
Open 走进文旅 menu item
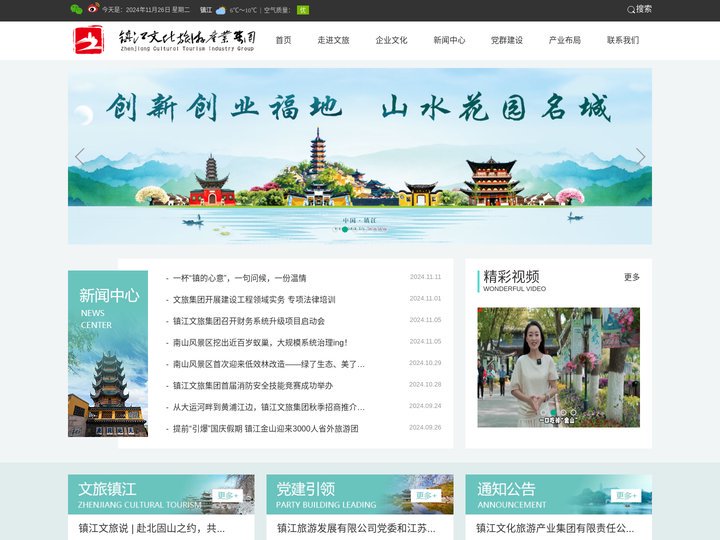tap(333, 40)
